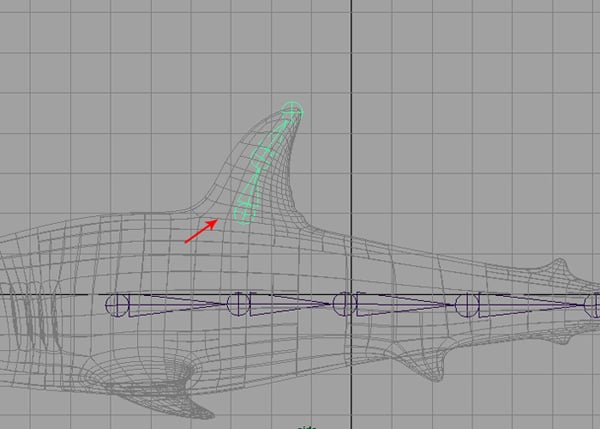Select the spine joint beneath the dorsal fin base
This screenshot has width=600, height=429.
click(239, 304)
